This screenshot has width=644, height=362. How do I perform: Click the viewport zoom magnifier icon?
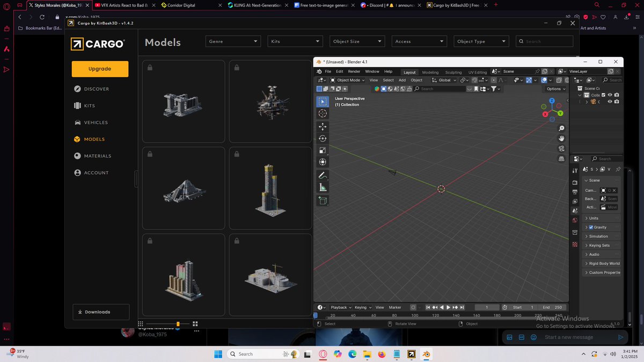pos(561,128)
